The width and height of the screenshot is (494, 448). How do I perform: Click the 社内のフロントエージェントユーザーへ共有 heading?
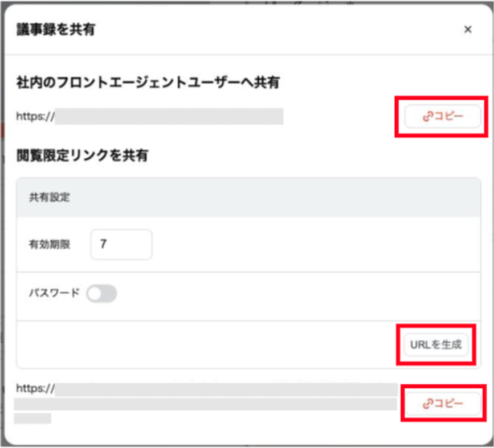click(148, 83)
